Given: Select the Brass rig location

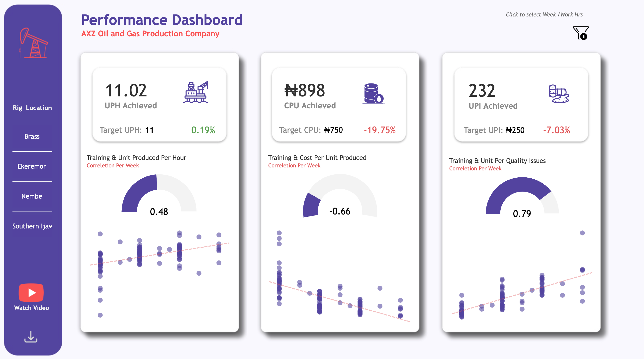Looking at the screenshot, I should tap(32, 137).
